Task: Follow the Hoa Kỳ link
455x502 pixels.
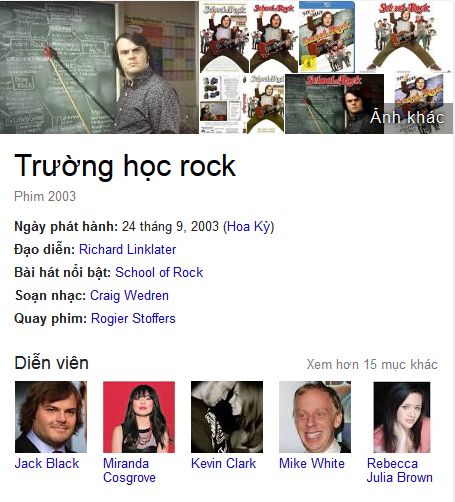Action: 249,227
